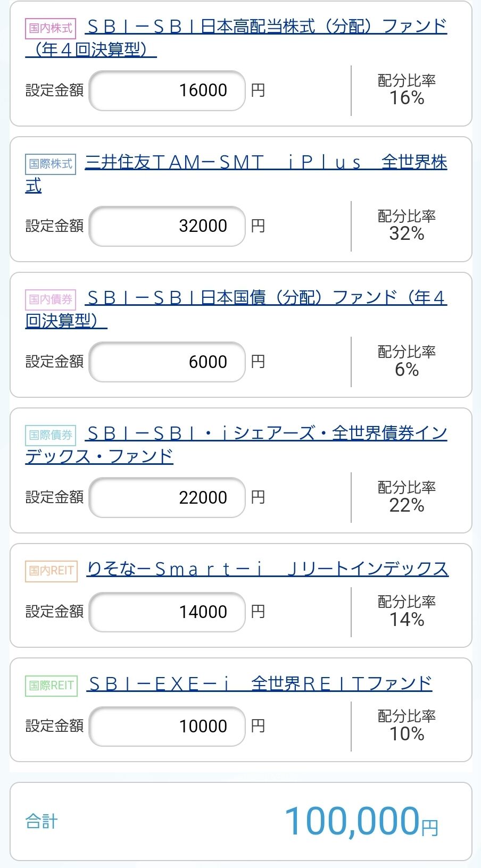Open SBI・iシェアーズ・全世界債券インデックス link
The image size is (481, 868).
coord(266,433)
